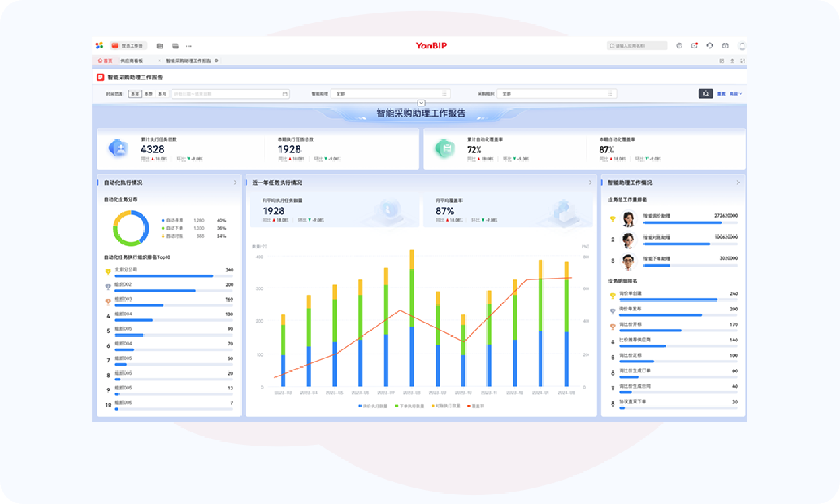Open the notifications icon with red dot

(x=694, y=45)
